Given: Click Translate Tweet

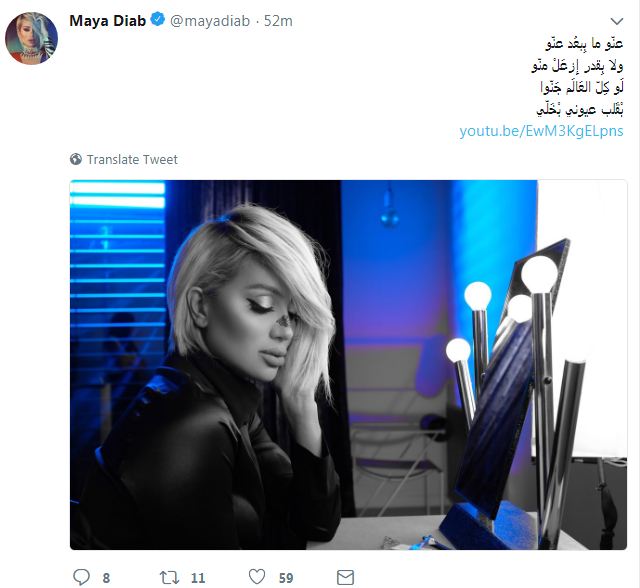Looking at the screenshot, I should pos(132,160).
